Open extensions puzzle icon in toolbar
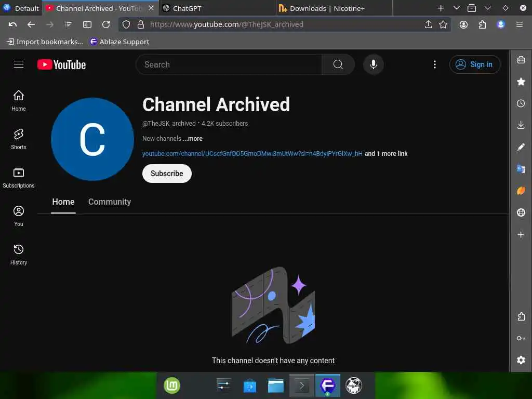This screenshot has height=399, width=532. [482, 24]
